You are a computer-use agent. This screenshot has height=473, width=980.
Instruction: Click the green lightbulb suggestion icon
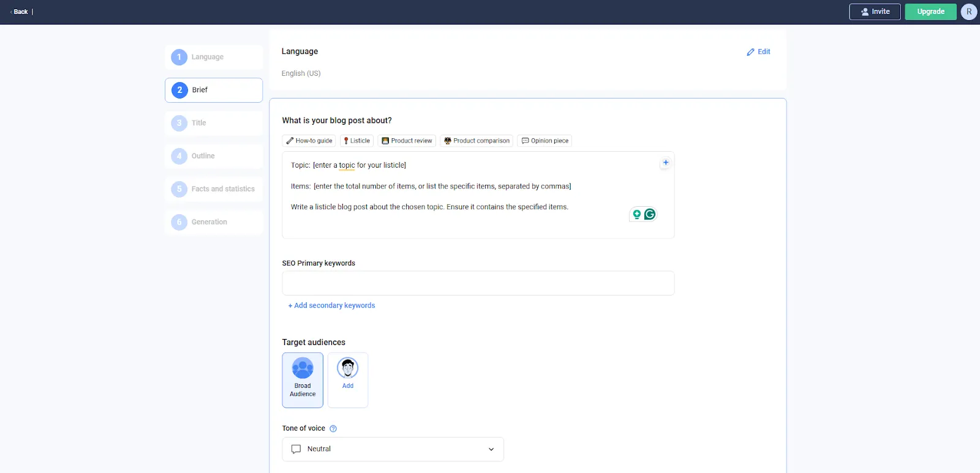point(637,214)
